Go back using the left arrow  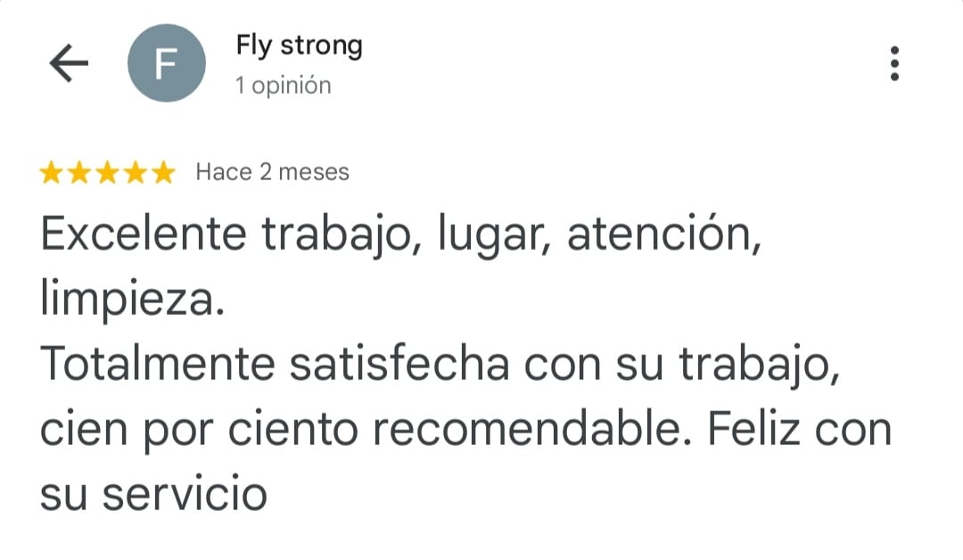tap(69, 63)
